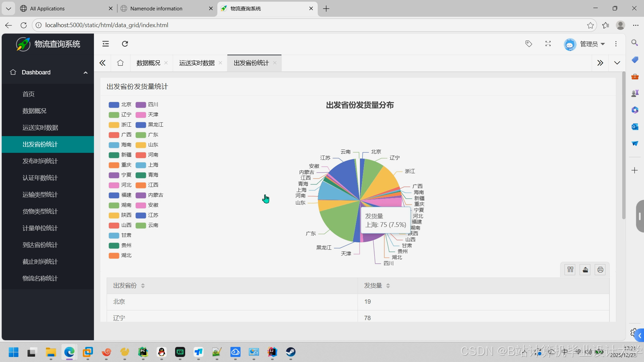Open 到达省份统计 in sidebar
Viewport: 644px width, 362px height.
(40, 245)
